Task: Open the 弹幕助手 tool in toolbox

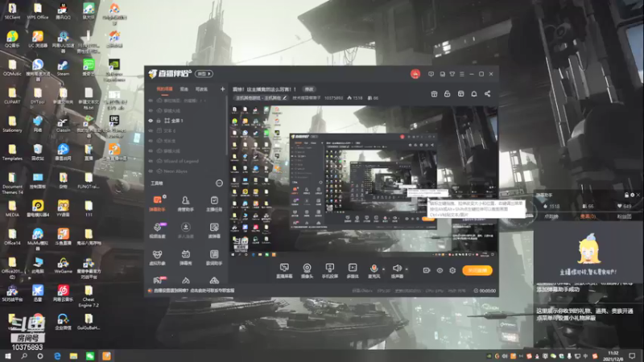Action: [157, 204]
